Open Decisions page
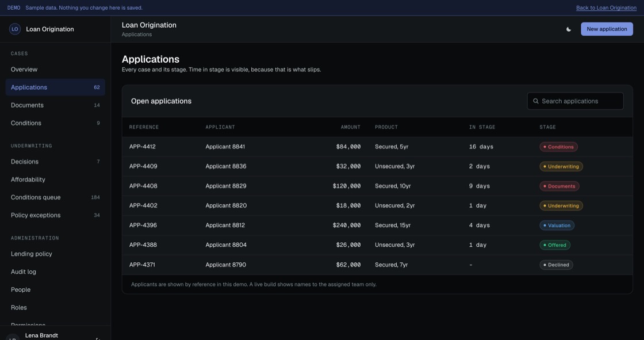The image size is (644, 340). (55, 162)
